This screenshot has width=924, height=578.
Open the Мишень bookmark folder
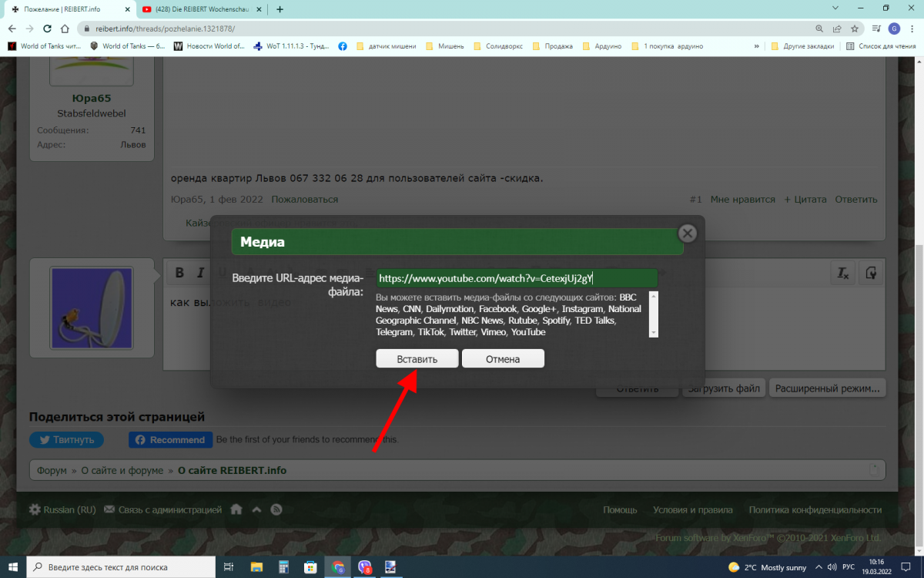(x=444, y=46)
